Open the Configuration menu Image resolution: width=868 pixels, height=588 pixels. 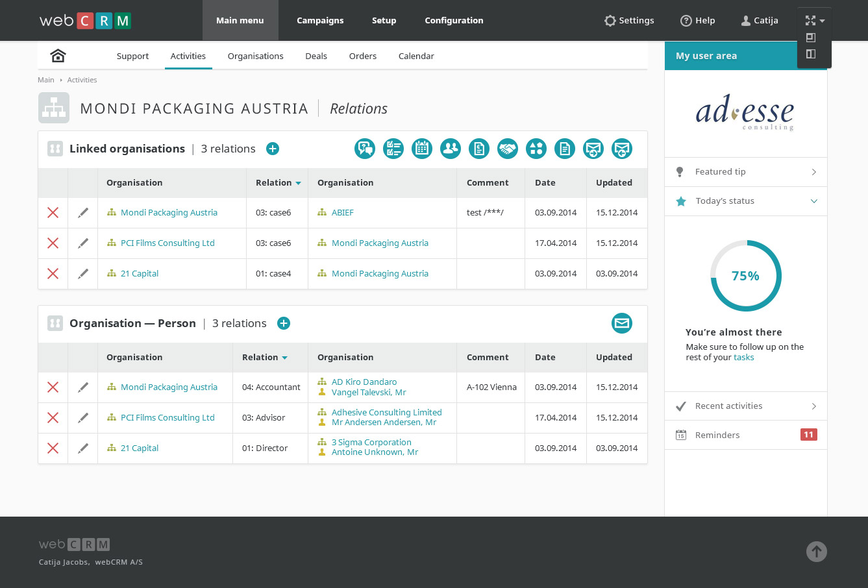tap(454, 20)
